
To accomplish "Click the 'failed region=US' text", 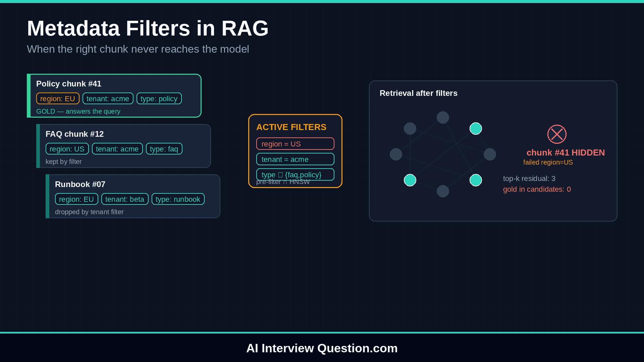I will tap(548, 162).
